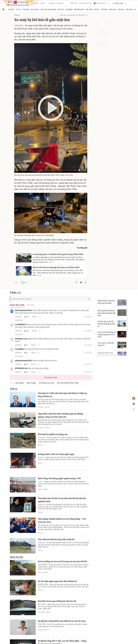Image resolution: width=138 pixels, height=644 pixels.
Task: Reply to comment by phamnhuhai2201
Action: coord(33,364)
